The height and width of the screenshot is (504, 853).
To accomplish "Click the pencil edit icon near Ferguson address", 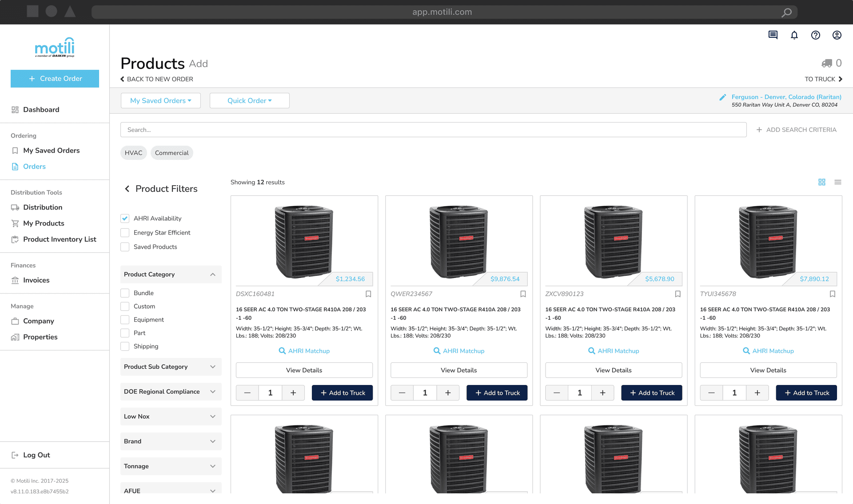I will [722, 97].
